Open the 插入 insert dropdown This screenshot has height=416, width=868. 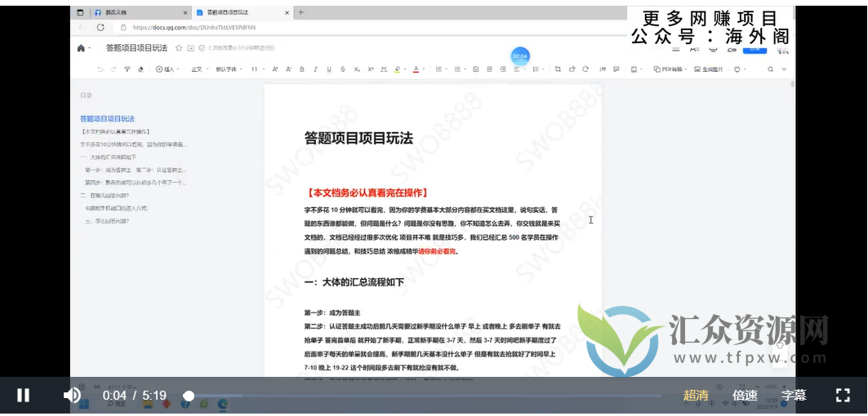pyautogui.click(x=167, y=69)
